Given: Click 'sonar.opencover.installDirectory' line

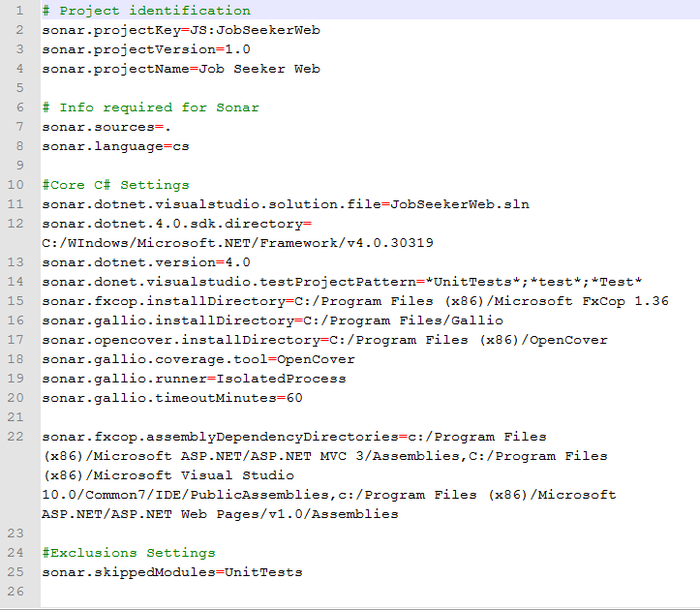Looking at the screenshot, I should (x=325, y=340).
